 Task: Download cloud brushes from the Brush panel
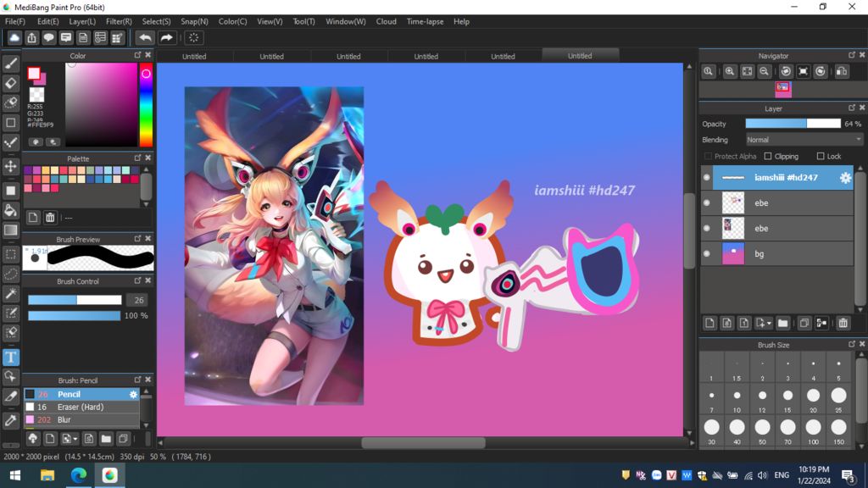(33, 439)
